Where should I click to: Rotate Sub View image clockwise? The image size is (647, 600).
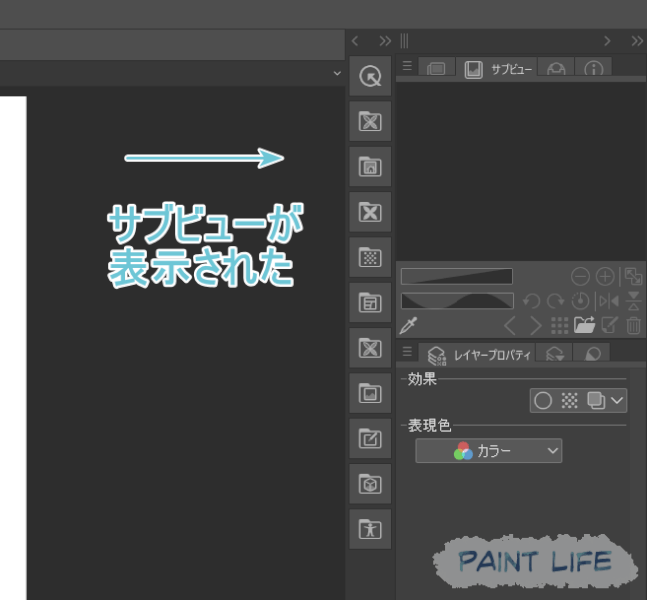555,301
